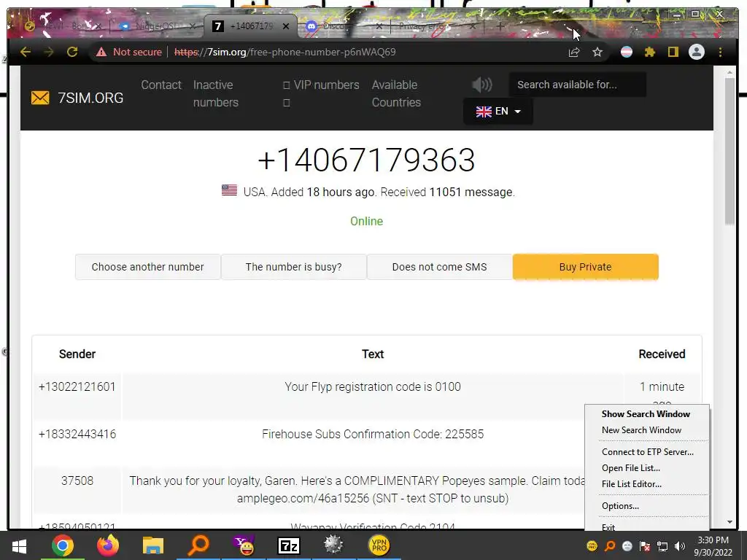Go forward one browser page
This screenshot has width=747, height=560.
49,52
